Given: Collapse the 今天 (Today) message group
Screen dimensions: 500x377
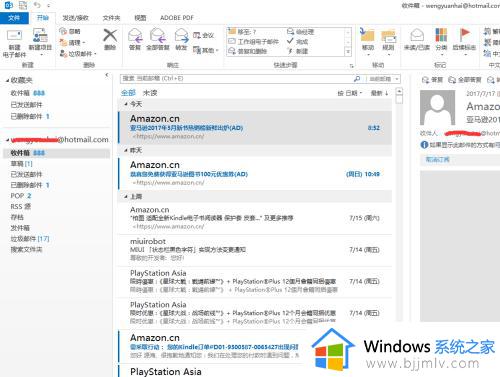Looking at the screenshot, I should point(126,104).
